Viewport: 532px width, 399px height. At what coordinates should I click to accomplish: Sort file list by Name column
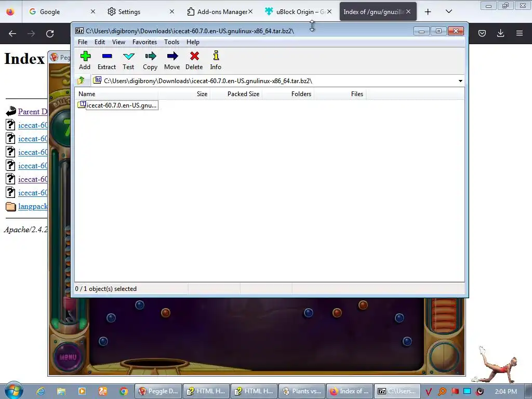116,94
